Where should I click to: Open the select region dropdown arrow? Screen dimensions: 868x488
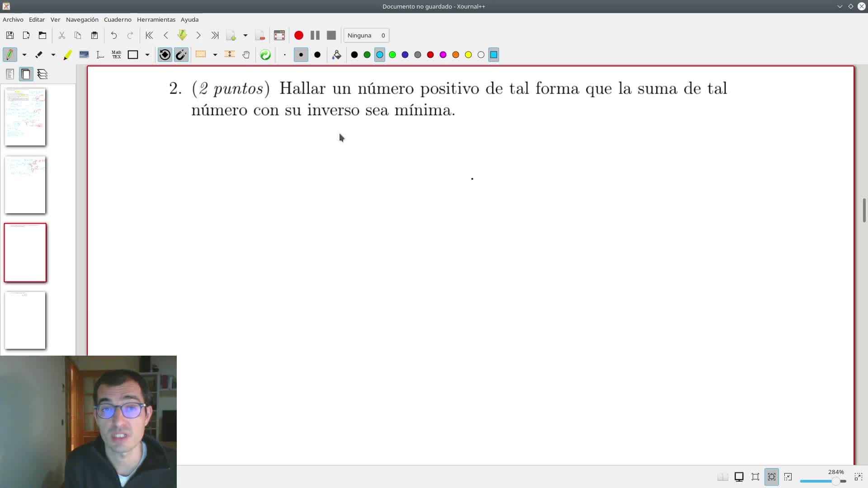pyautogui.click(x=215, y=55)
